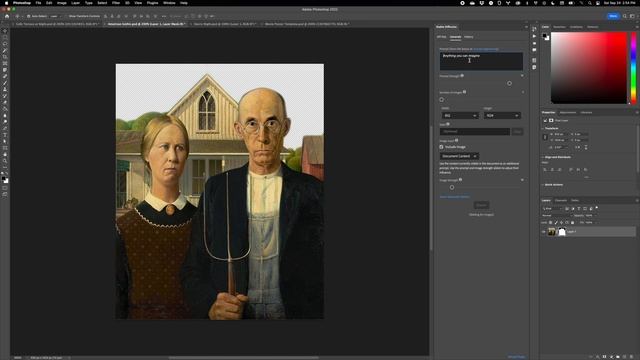The image size is (640, 360).
Task: Open the layer kind filter dropdown
Action: tap(552, 209)
